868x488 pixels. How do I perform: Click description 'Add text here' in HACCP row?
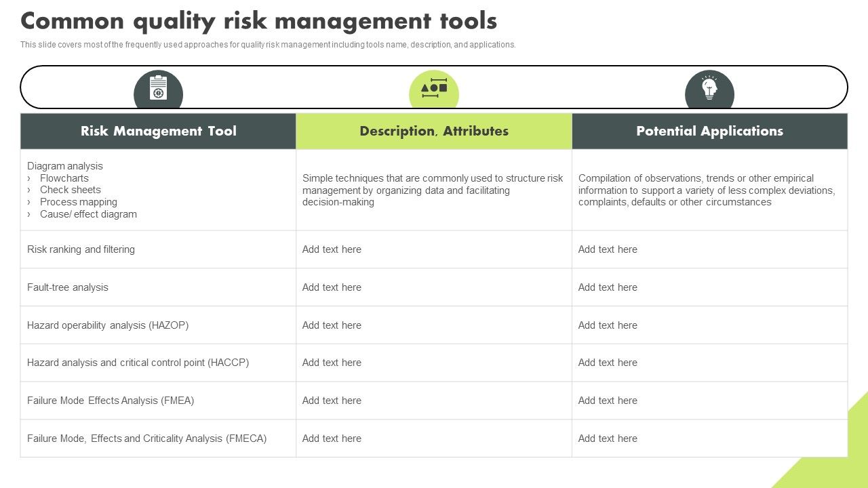332,363
